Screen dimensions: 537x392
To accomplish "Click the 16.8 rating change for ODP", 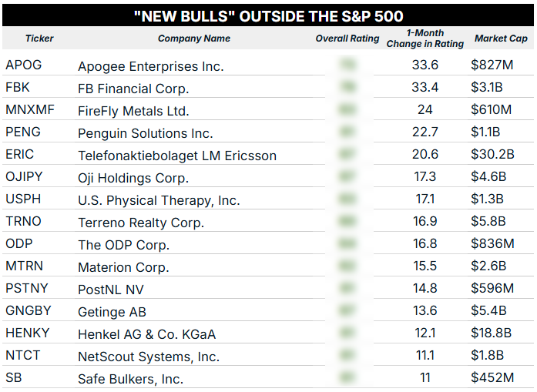I will click(425, 245).
